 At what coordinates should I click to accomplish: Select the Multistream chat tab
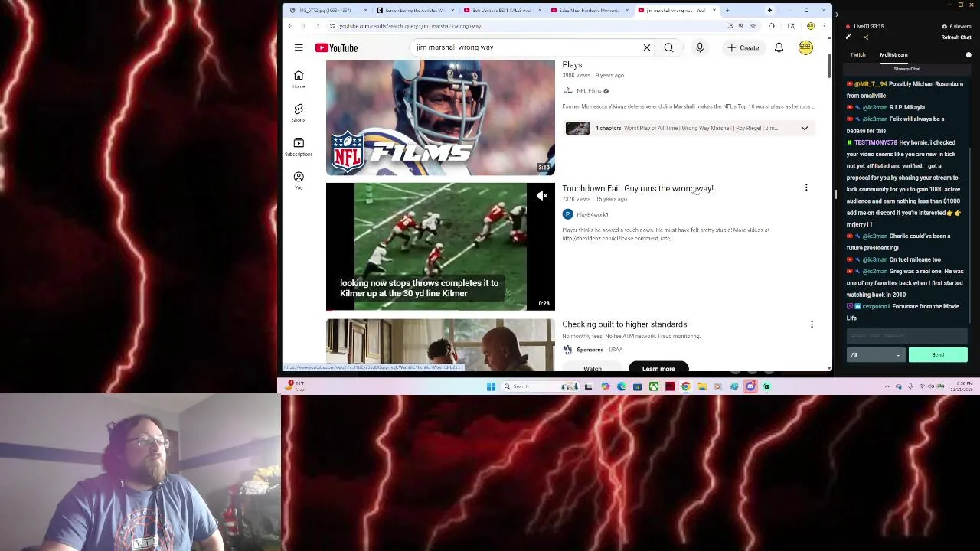[x=893, y=55]
